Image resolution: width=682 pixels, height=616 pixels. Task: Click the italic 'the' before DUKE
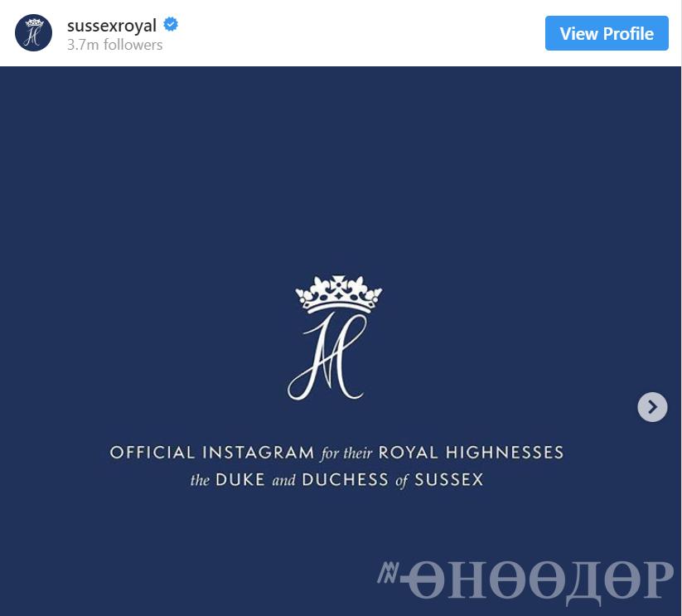click(199, 481)
